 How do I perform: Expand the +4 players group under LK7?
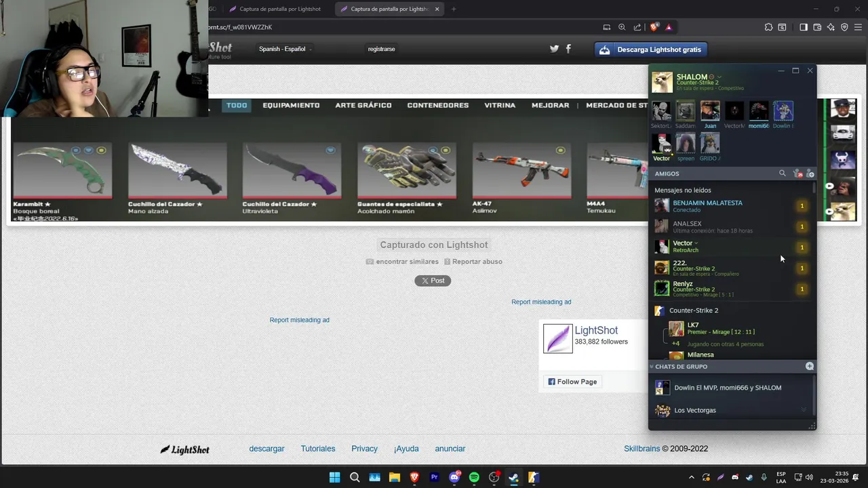click(676, 344)
